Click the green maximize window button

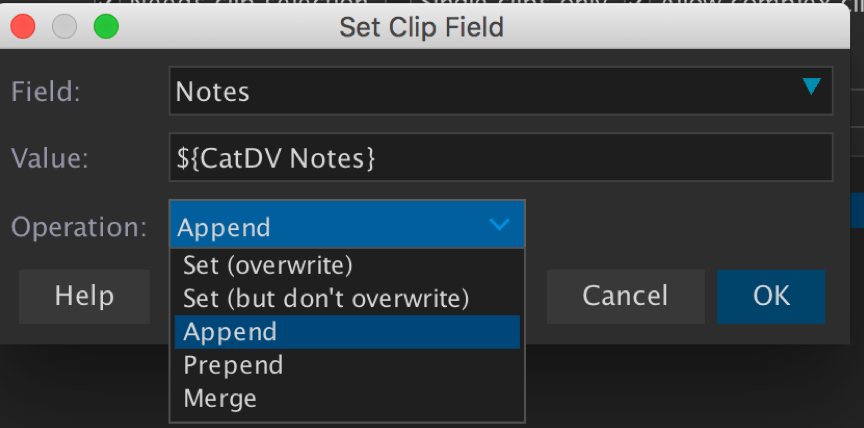[x=106, y=27]
